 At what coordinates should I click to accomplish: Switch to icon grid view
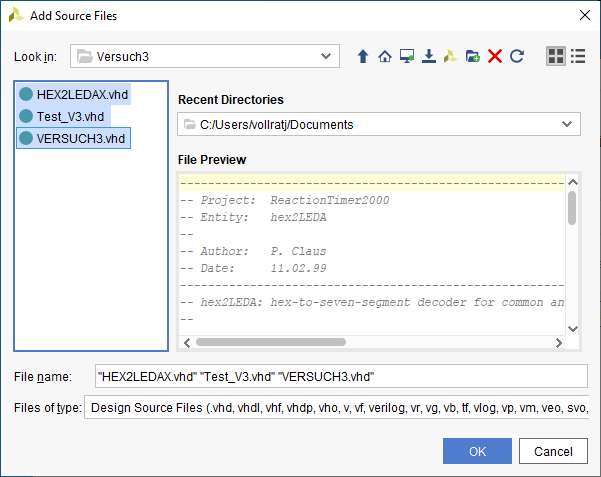point(555,57)
